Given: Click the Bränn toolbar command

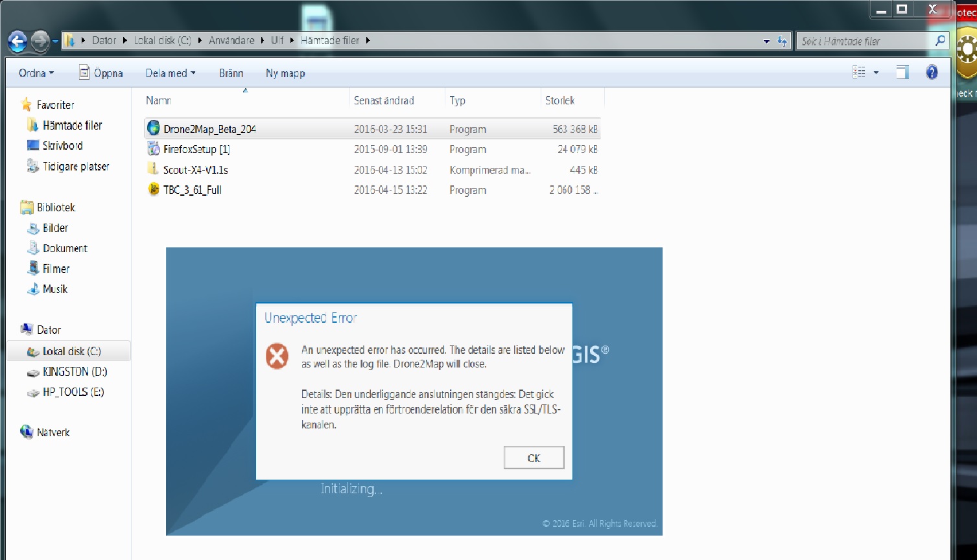Looking at the screenshot, I should (231, 73).
